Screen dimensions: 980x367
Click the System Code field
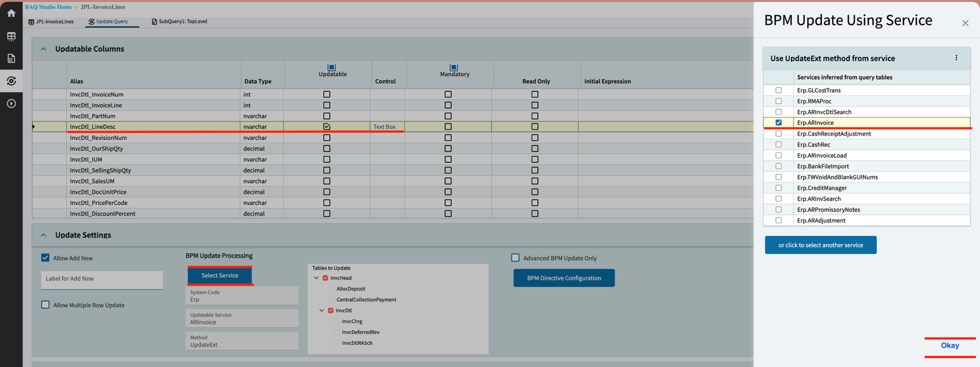(x=242, y=296)
